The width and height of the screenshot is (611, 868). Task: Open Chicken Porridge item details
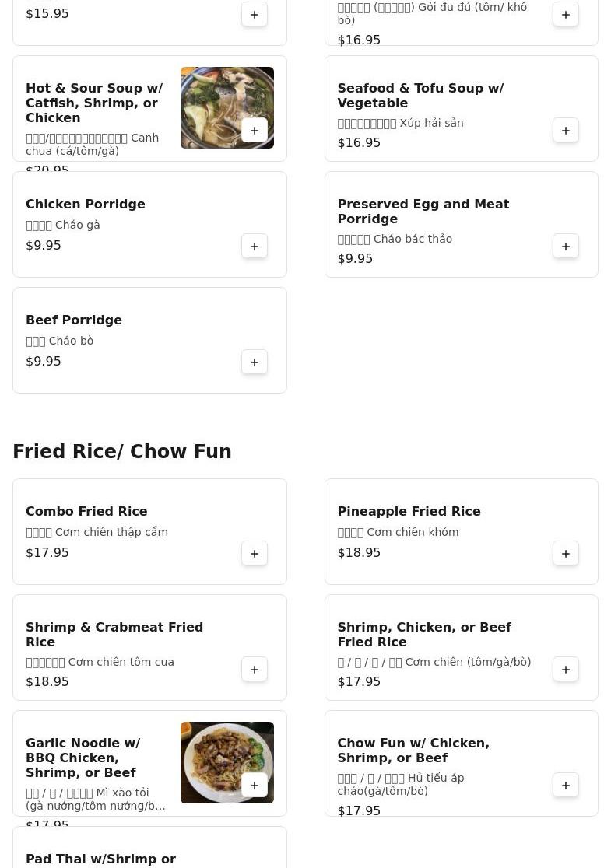pos(86,205)
